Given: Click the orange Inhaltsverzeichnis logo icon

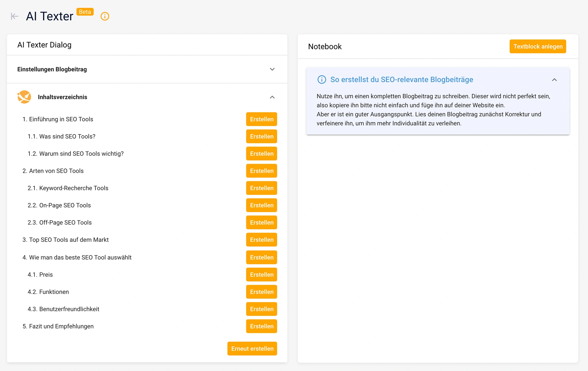Looking at the screenshot, I should [x=24, y=97].
